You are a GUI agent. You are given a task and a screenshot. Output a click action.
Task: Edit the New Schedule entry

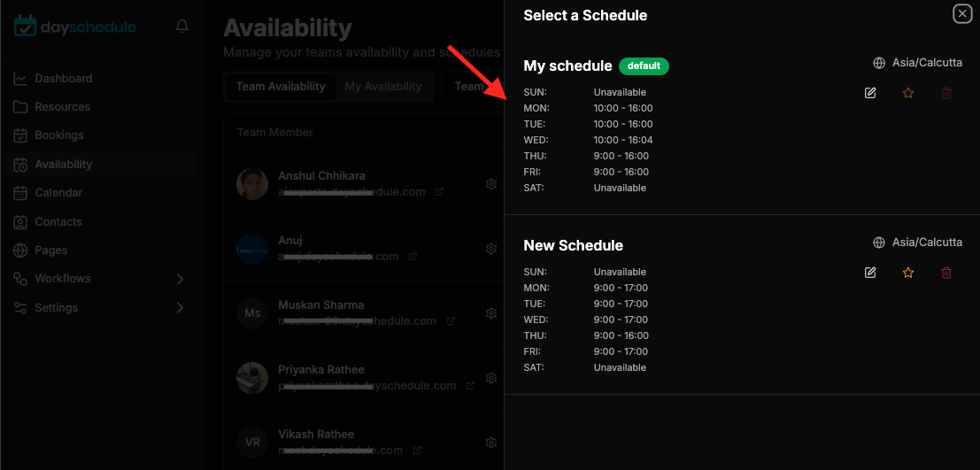pos(870,273)
